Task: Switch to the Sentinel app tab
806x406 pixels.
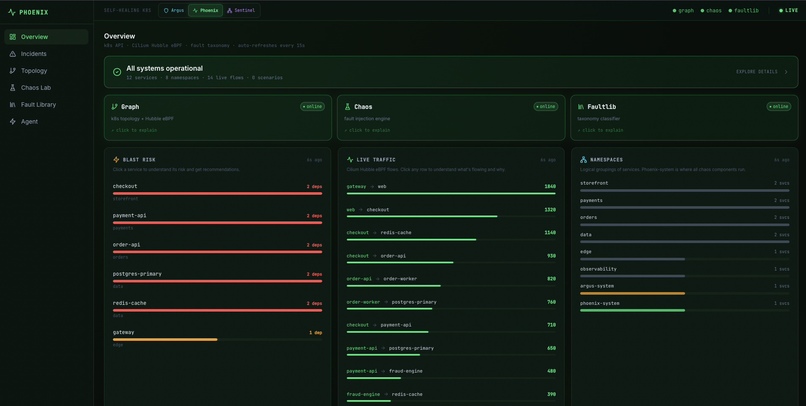Action: [241, 10]
